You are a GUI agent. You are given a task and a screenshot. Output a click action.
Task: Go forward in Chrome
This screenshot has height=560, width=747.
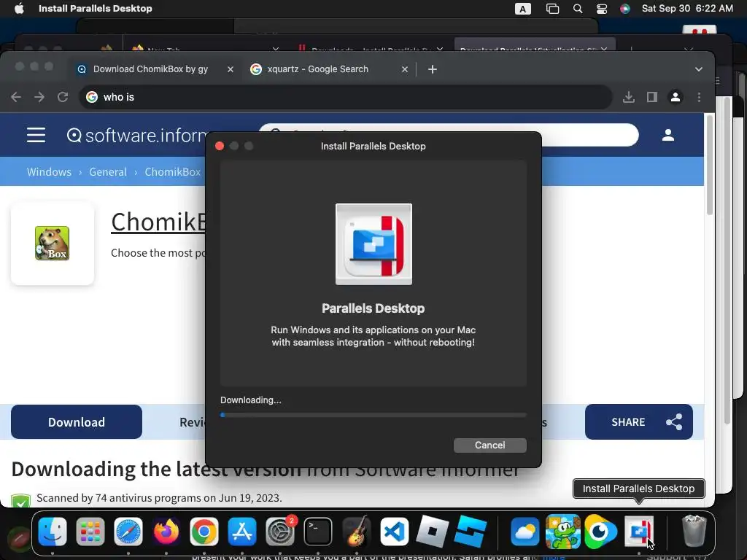[39, 97]
